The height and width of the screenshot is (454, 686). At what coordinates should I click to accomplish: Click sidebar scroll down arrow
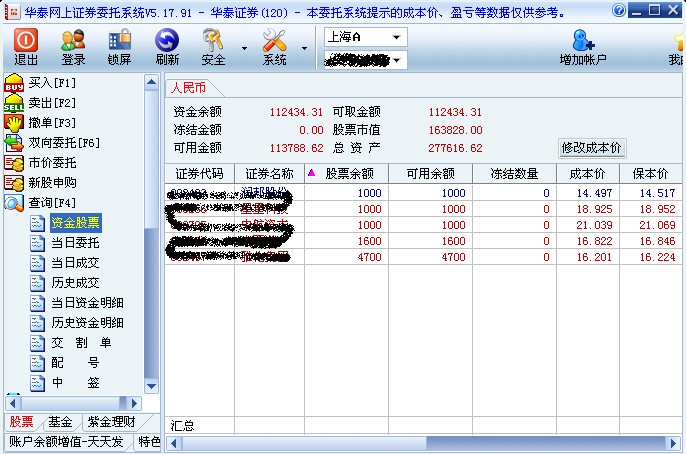[151, 386]
